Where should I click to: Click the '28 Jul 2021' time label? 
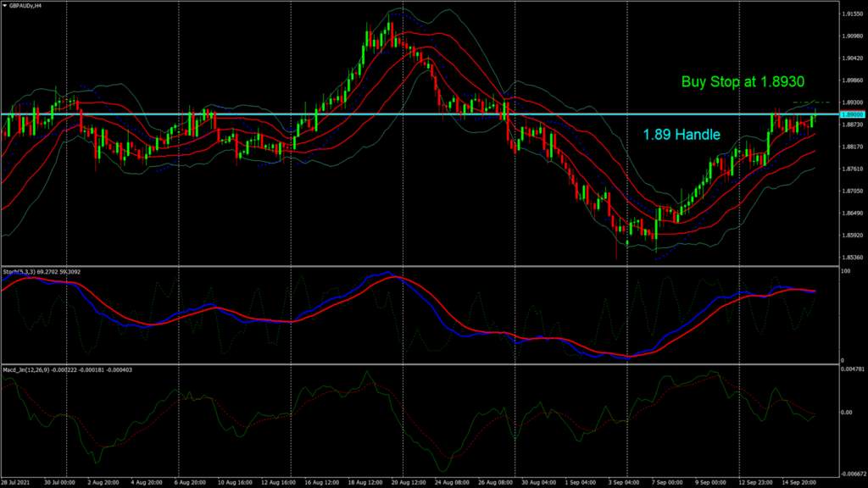coord(17,483)
